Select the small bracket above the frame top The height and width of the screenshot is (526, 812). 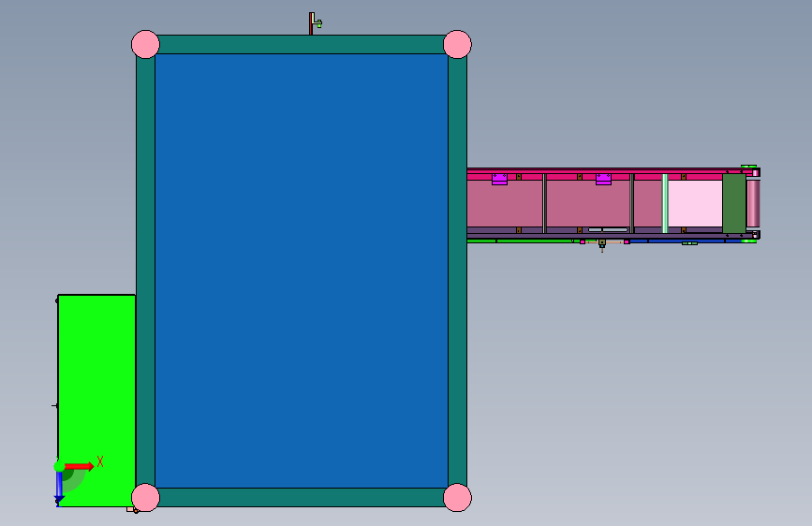pyautogui.click(x=315, y=23)
